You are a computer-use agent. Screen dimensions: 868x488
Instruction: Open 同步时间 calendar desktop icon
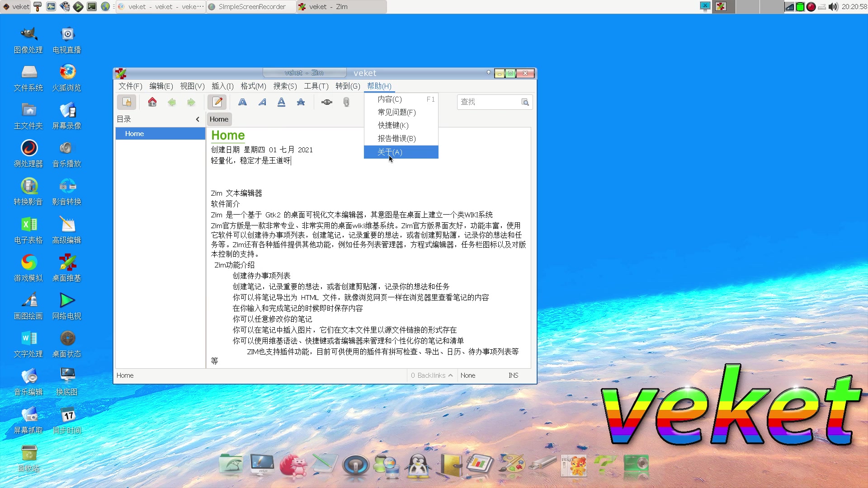[x=67, y=420]
